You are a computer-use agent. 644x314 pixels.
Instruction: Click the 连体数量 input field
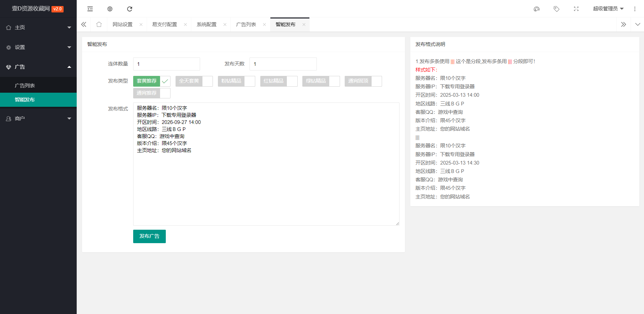(166, 64)
